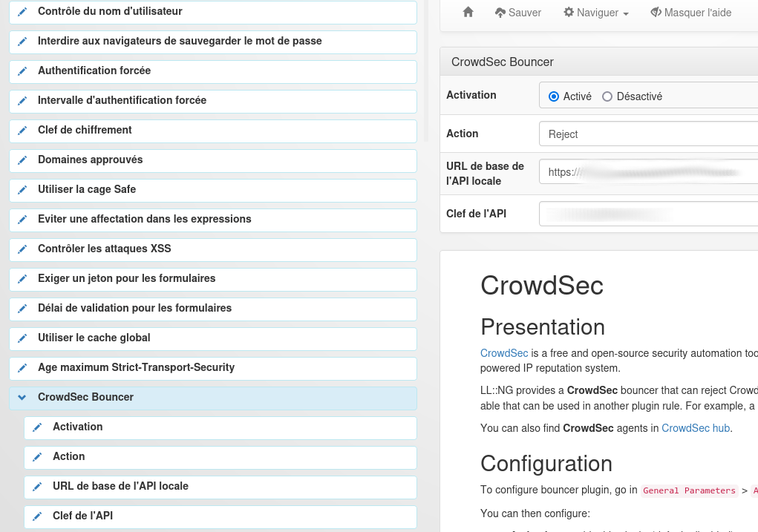Click the Configuration heading in help panel
Screen dimensions: 758x532
pyautogui.click(x=546, y=464)
